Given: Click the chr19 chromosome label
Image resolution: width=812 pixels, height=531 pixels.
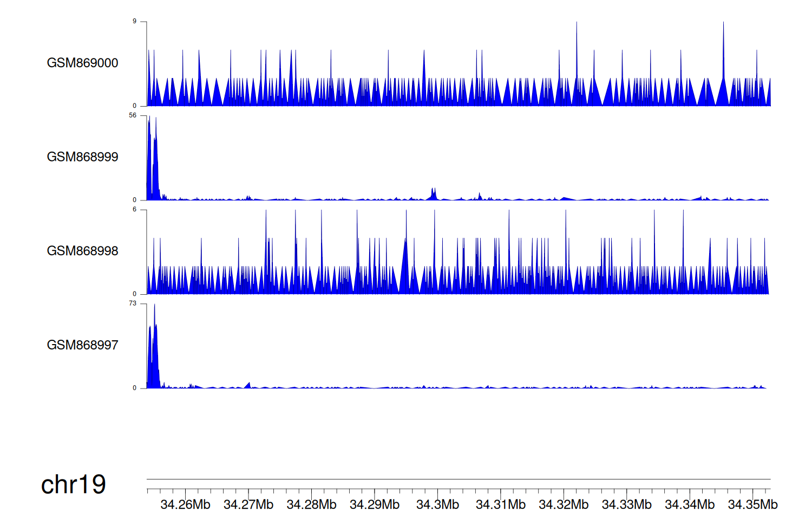Looking at the screenshot, I should pos(73,484).
